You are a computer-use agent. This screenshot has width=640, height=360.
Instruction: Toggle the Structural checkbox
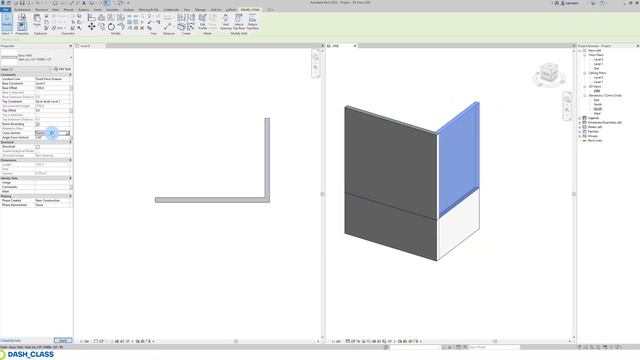[38, 147]
